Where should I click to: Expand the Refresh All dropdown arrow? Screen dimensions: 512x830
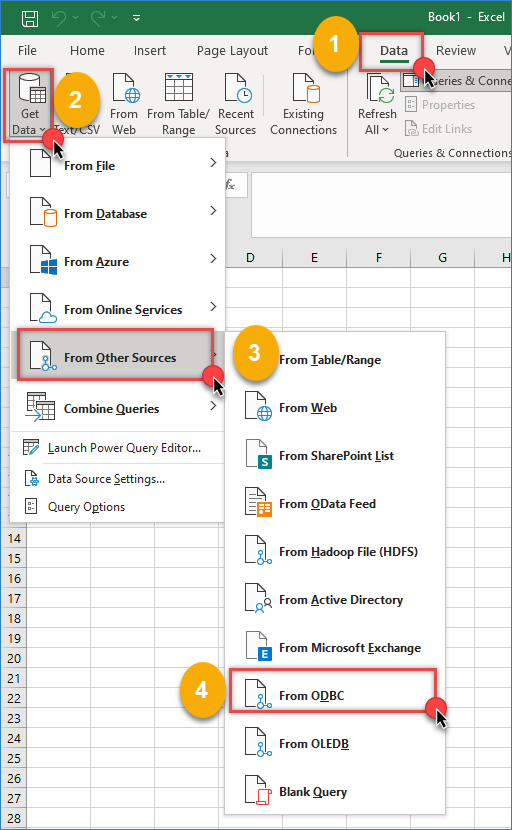pos(385,130)
